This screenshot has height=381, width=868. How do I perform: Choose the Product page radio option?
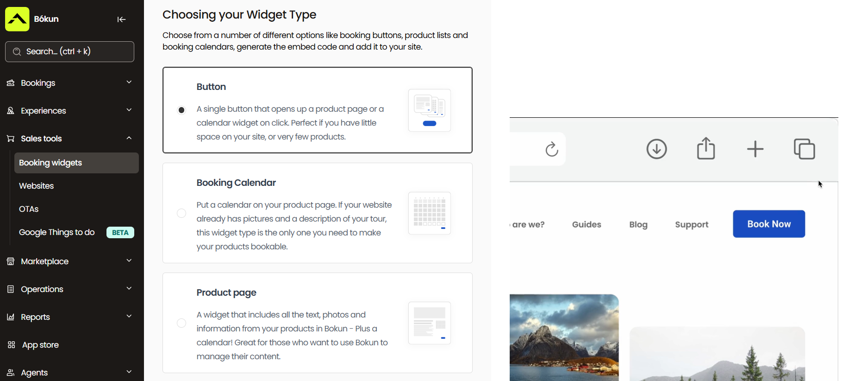(x=181, y=323)
